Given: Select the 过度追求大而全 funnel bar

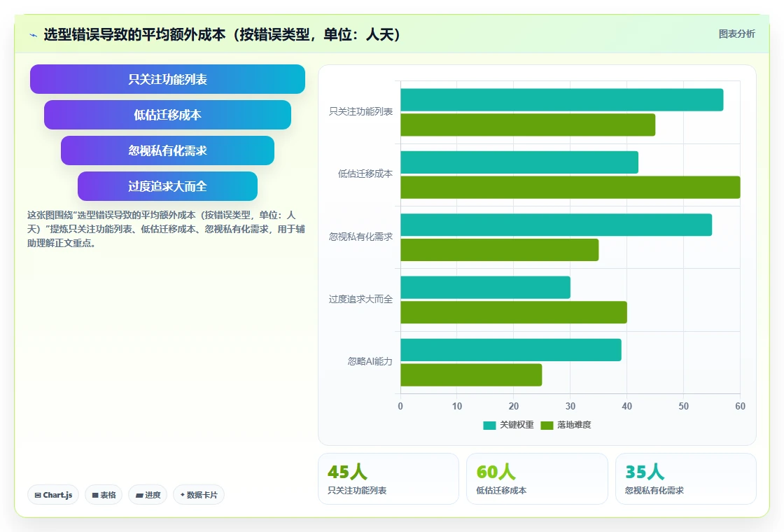Looking at the screenshot, I should click(167, 186).
